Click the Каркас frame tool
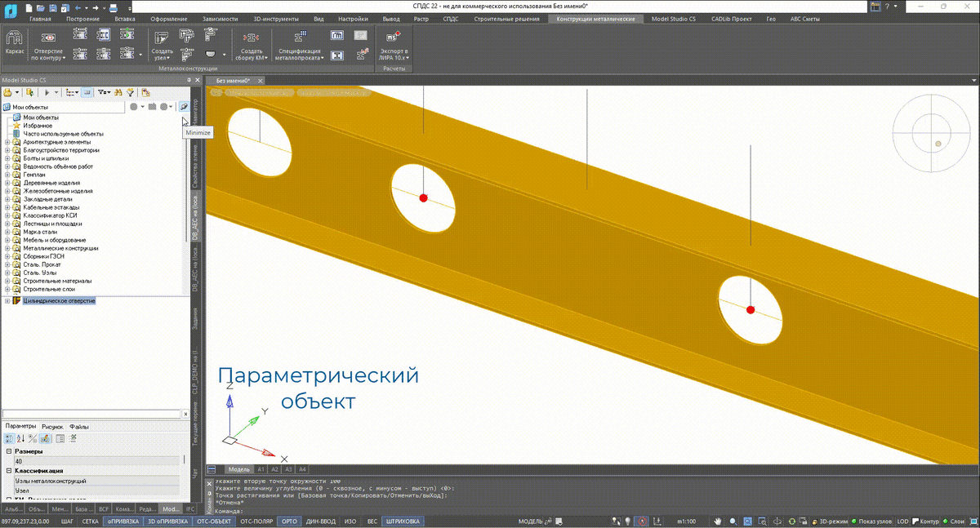This screenshot has width=980, height=528. click(x=14, y=42)
